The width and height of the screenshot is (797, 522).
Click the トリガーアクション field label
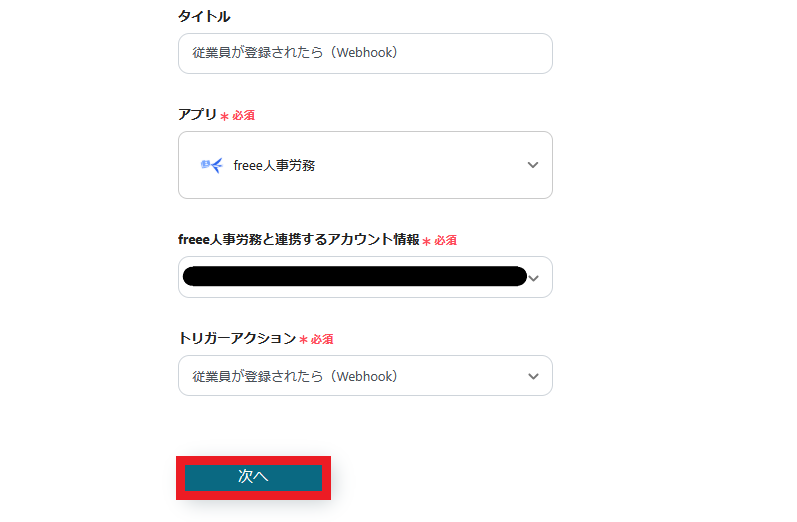237,338
